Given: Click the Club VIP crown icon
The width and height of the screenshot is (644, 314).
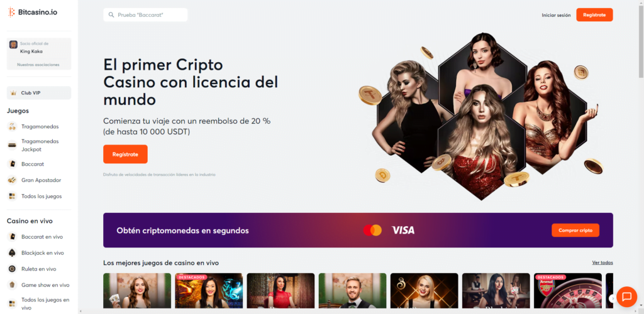Looking at the screenshot, I should [x=13, y=93].
